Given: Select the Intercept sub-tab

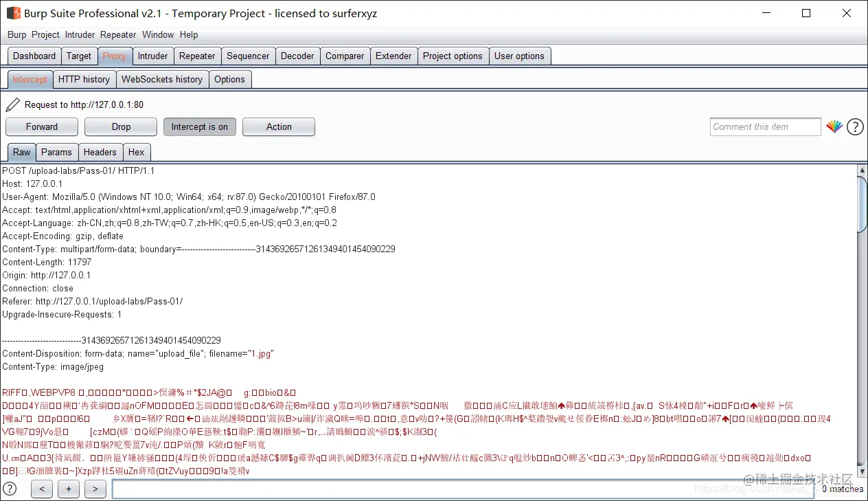Looking at the screenshot, I should point(30,79).
